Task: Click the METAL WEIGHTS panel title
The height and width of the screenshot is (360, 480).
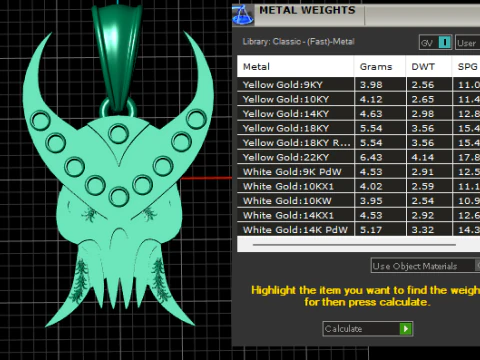Action: 307,10
